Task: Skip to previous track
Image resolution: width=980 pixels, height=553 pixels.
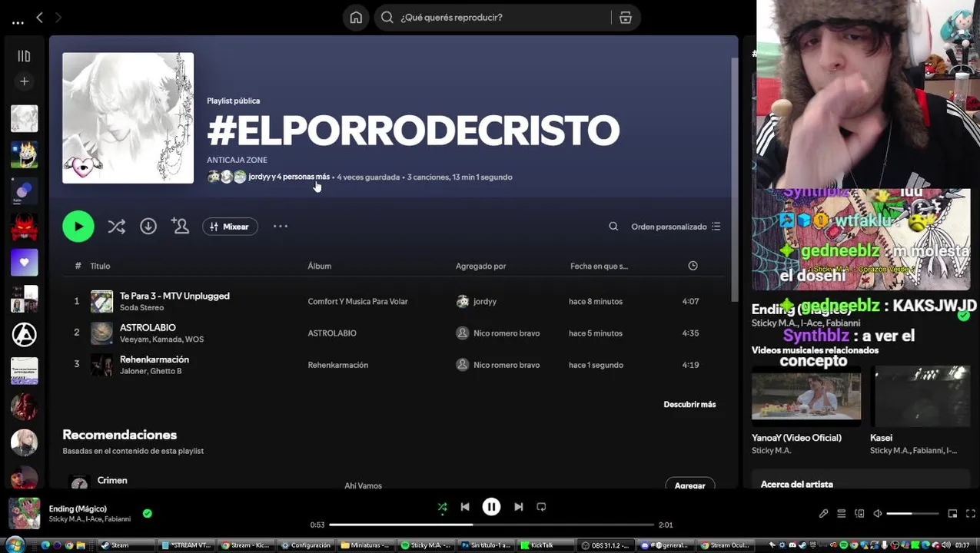Action: [465, 507]
